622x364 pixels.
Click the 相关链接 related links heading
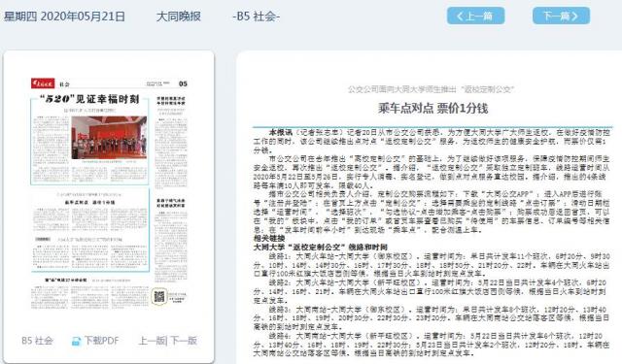[x=269, y=239]
